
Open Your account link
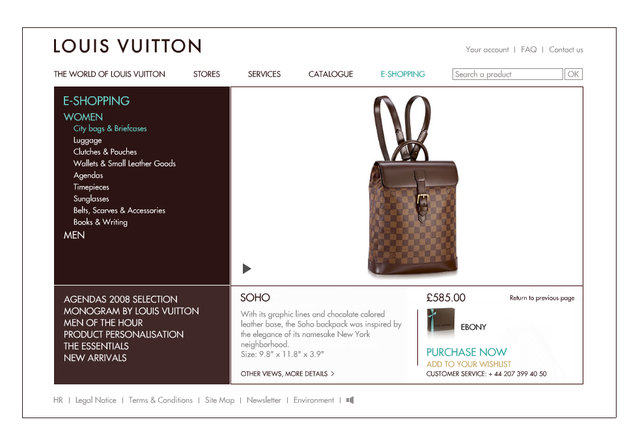487,50
